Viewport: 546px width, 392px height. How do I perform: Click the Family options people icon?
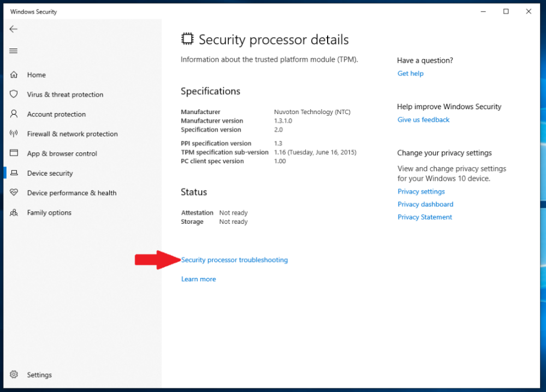point(14,212)
